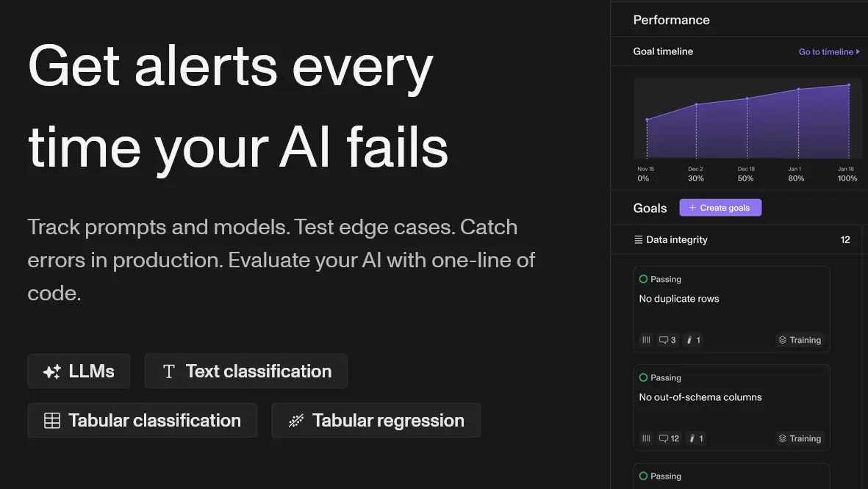This screenshot has width=868, height=489.
Task: Click the bars icon on the No duplicate rows card
Action: point(646,340)
